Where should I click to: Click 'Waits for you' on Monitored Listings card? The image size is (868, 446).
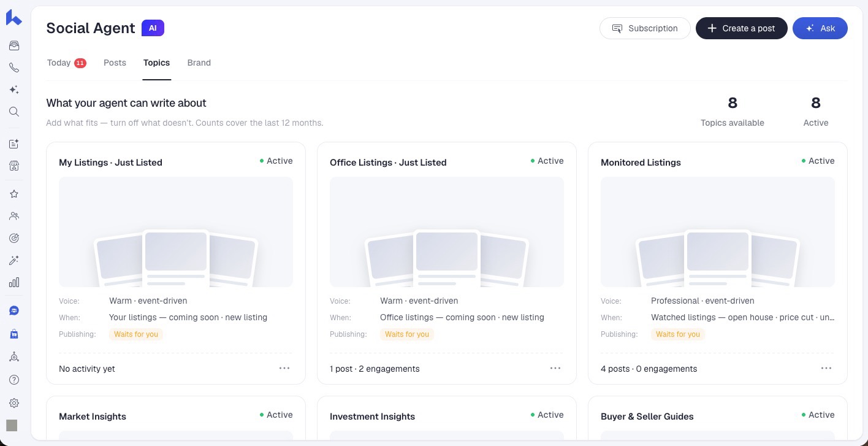coord(678,334)
